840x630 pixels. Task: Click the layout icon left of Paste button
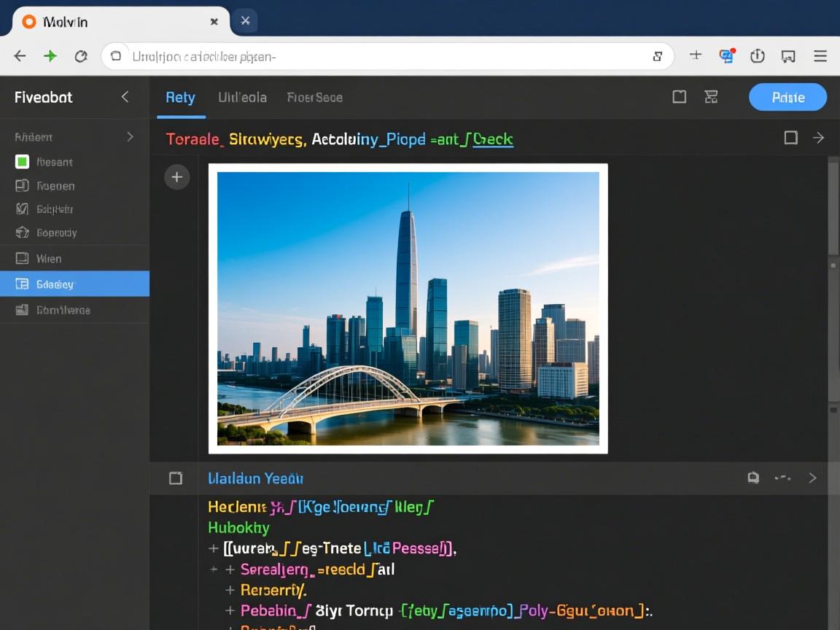pos(711,97)
